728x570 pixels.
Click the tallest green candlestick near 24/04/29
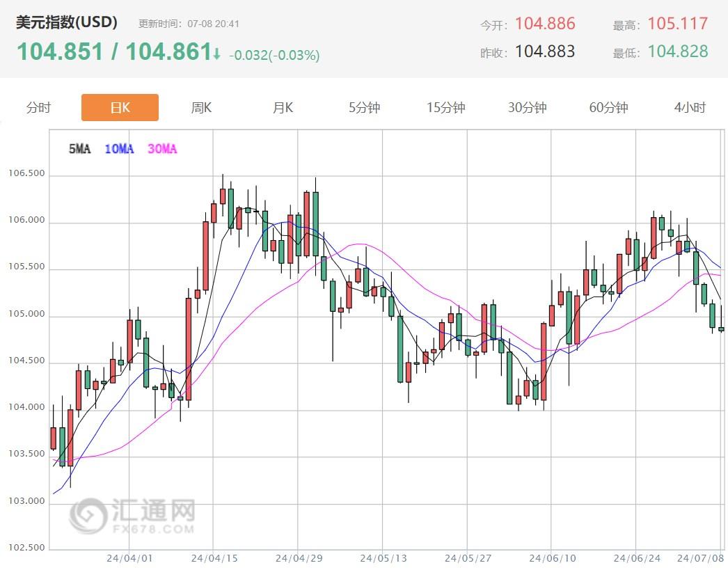point(317,223)
